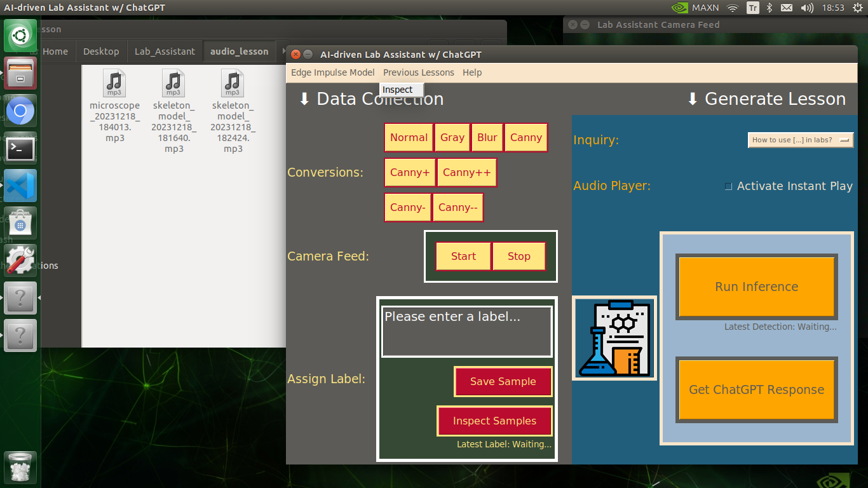Open volume control in system tray
Viewport: 868px width, 488px height.
pyautogui.click(x=807, y=8)
